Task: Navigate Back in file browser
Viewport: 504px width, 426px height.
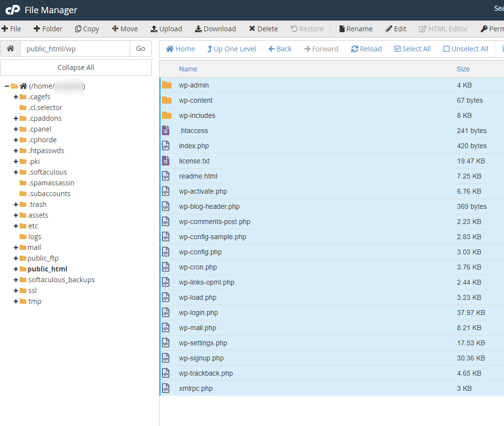Action: [x=280, y=49]
